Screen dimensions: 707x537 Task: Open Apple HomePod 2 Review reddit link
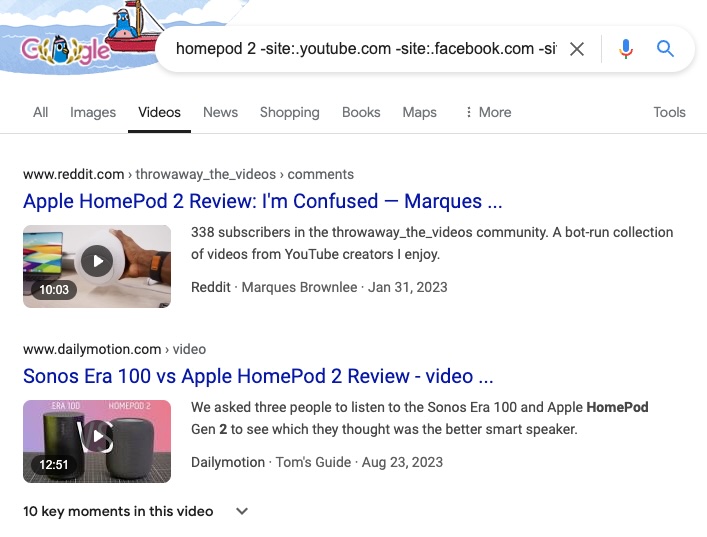[x=262, y=201]
